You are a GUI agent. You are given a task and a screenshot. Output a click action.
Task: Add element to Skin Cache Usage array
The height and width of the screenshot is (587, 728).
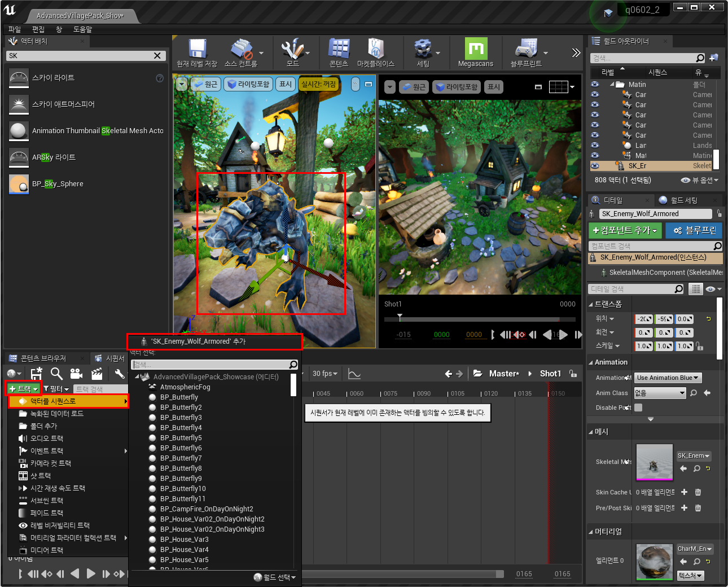pos(685,492)
